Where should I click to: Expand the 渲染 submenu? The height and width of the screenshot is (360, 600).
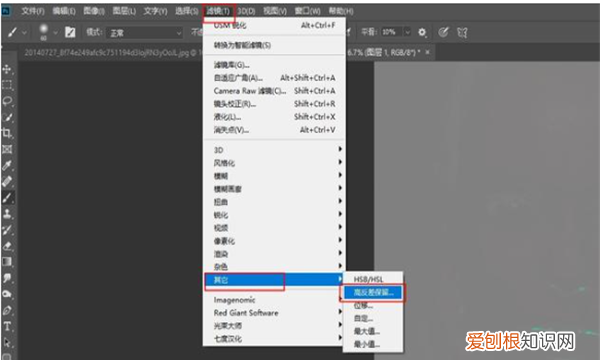[274, 254]
